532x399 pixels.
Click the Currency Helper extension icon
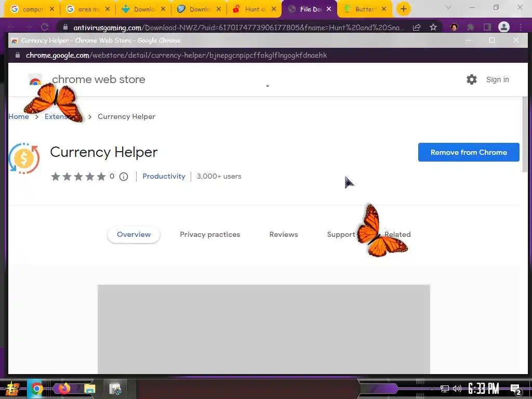click(x=24, y=158)
